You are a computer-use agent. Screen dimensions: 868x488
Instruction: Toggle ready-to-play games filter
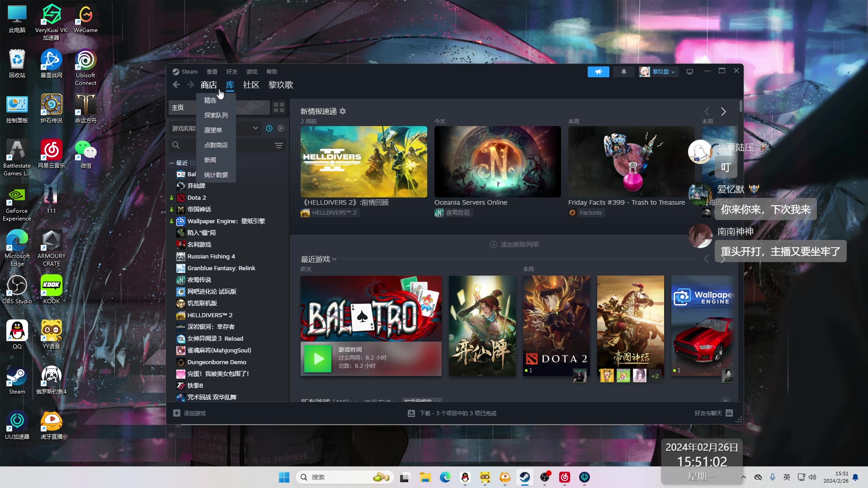click(x=281, y=128)
